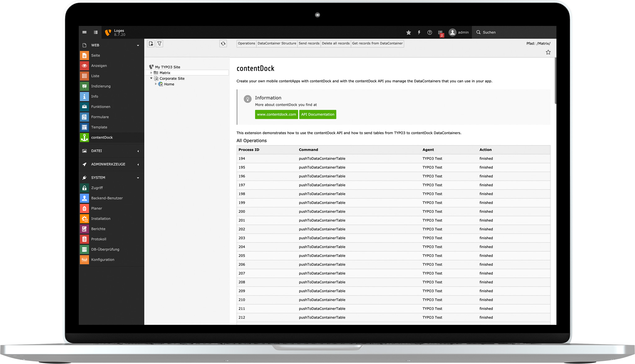Screen dimensions: 635x364
Task: Expand the DATEI module group
Action: [x=111, y=151]
